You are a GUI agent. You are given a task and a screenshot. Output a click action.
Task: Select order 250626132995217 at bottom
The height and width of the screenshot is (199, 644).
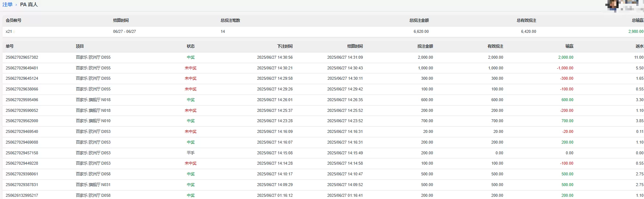click(x=22, y=195)
